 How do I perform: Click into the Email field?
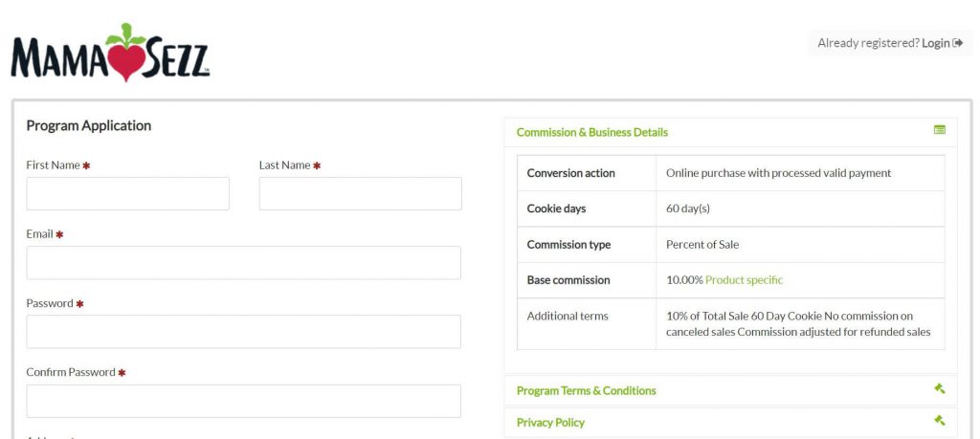244,263
